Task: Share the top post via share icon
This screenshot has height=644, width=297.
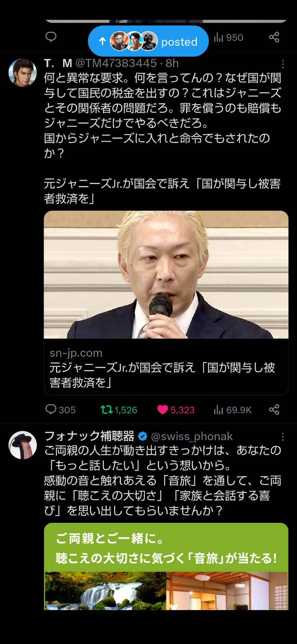Action: 274,37
